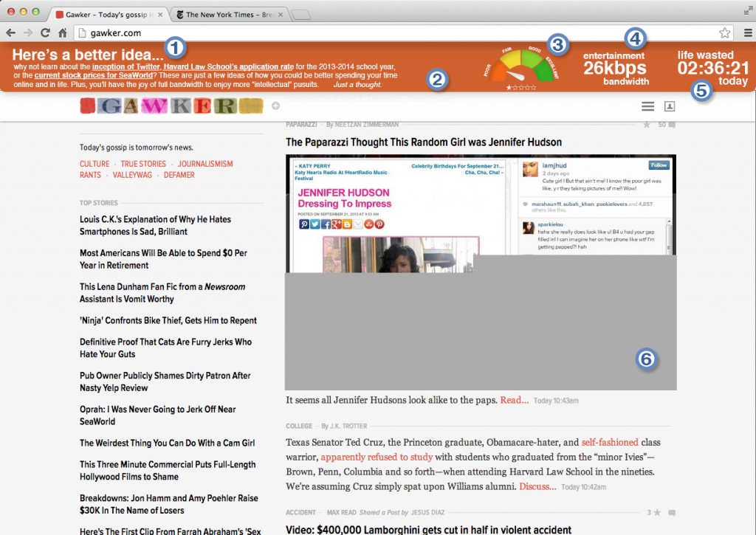The height and width of the screenshot is (535, 756).
Task: Open the JOURNALISMISM section
Action: pos(205,164)
